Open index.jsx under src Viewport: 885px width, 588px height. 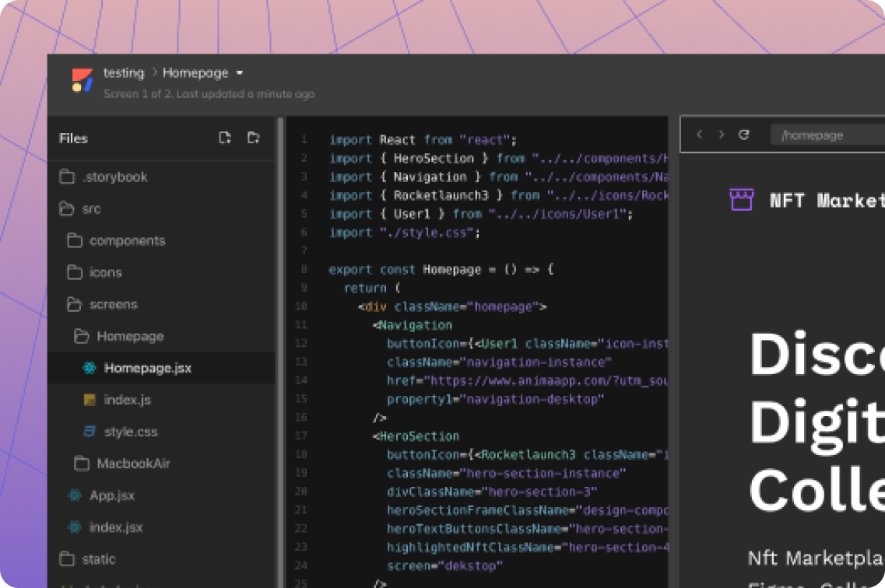pos(115,527)
